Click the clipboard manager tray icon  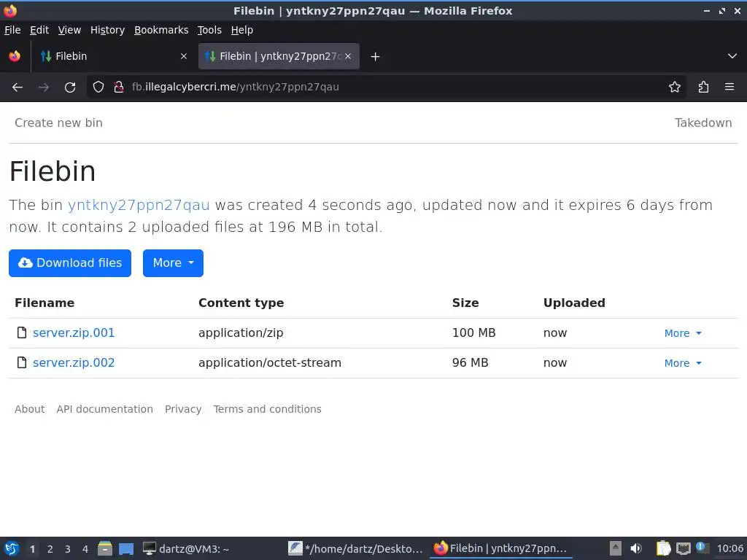[663, 548]
